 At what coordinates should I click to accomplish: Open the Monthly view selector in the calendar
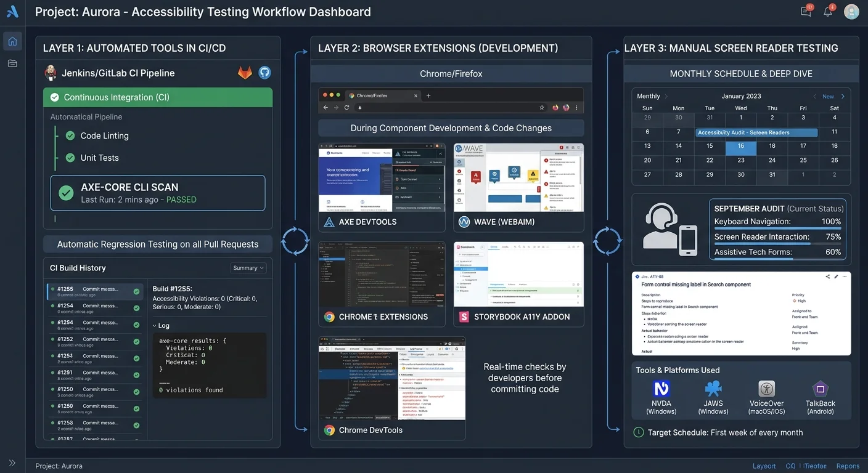[x=652, y=96]
